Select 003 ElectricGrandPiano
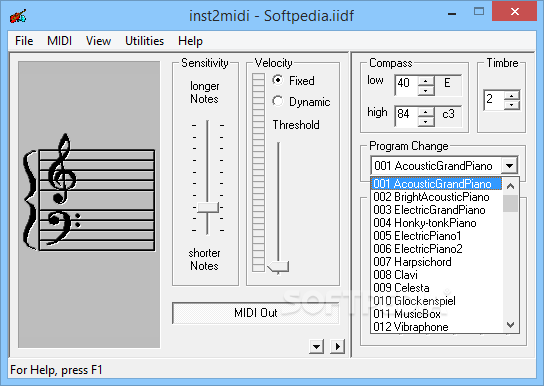The width and height of the screenshot is (544, 386). [436, 210]
